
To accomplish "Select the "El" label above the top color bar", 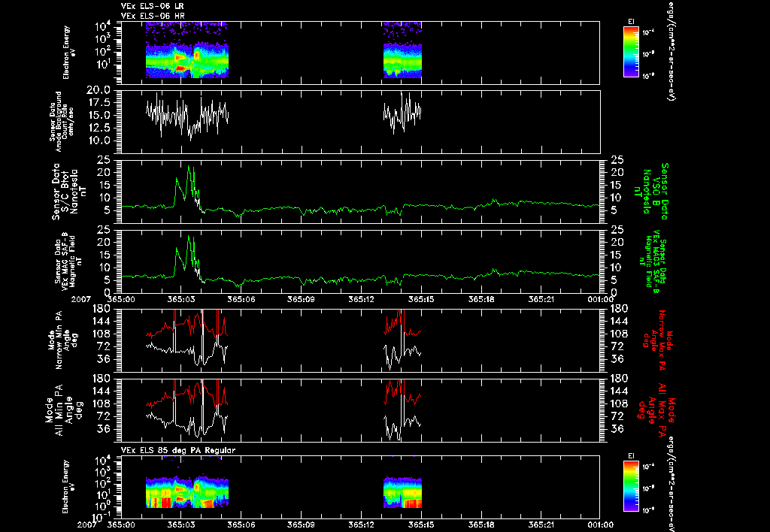I will (631, 22).
